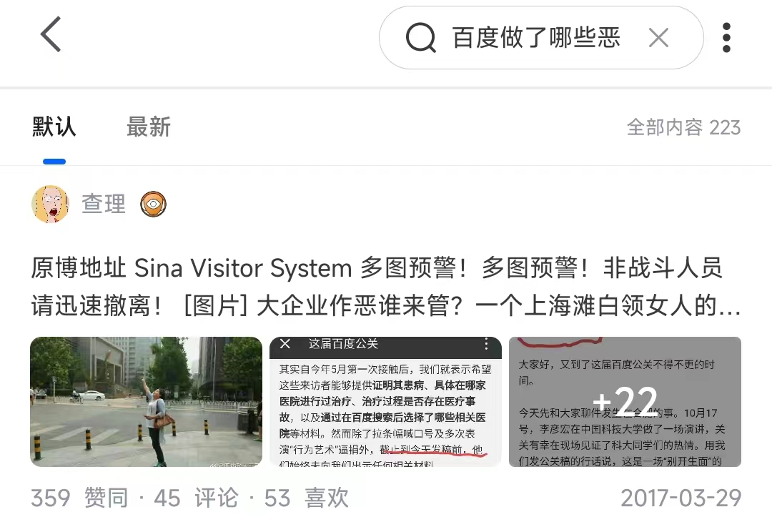Click the orange eye badge beside 查理
Viewport: 772px width, 532px height.
tap(153, 204)
